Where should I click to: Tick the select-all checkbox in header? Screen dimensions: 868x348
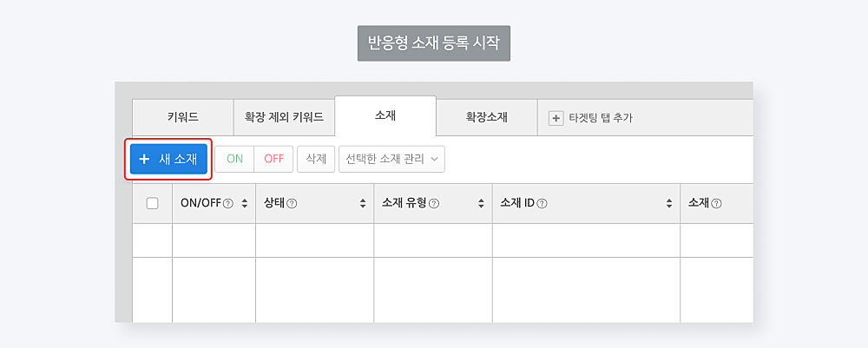pos(152,204)
